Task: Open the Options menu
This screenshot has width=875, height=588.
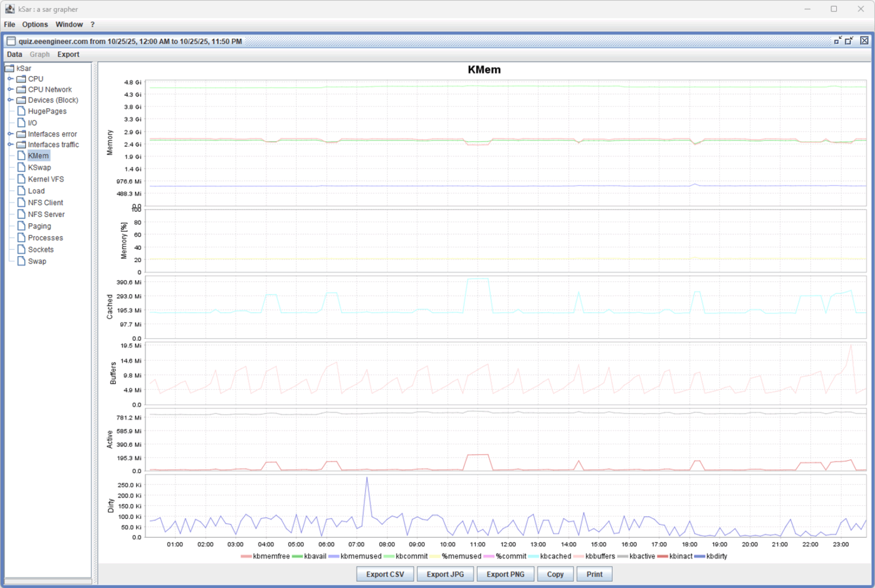Action: click(x=35, y=24)
